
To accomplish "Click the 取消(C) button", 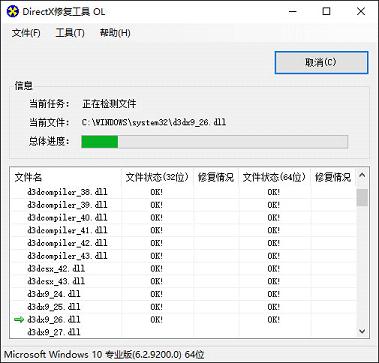I will pos(321,62).
